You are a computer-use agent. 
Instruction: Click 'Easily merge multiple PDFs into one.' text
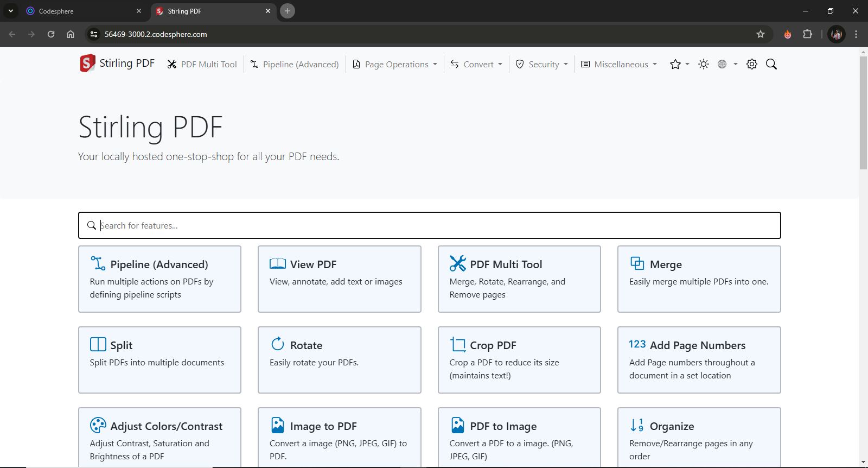(699, 281)
